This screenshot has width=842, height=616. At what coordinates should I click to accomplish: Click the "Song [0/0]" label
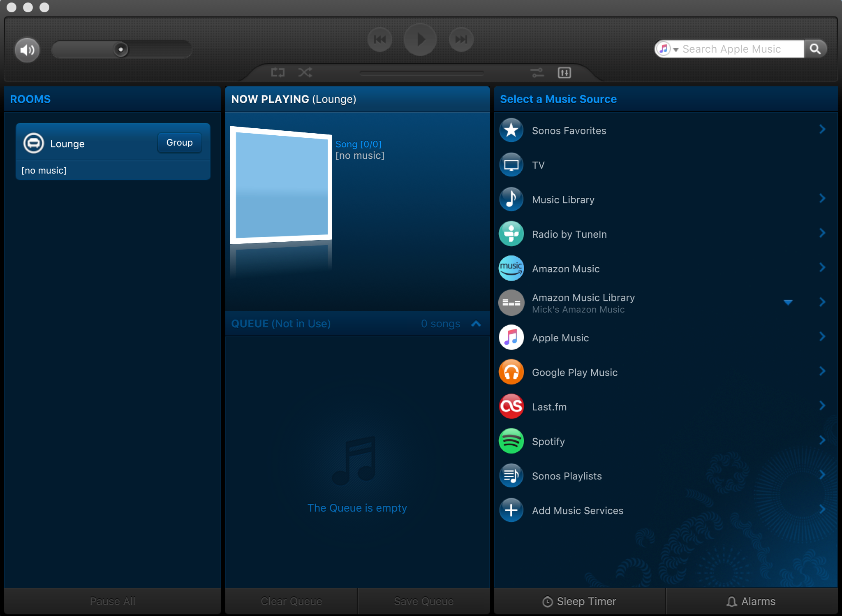(359, 144)
